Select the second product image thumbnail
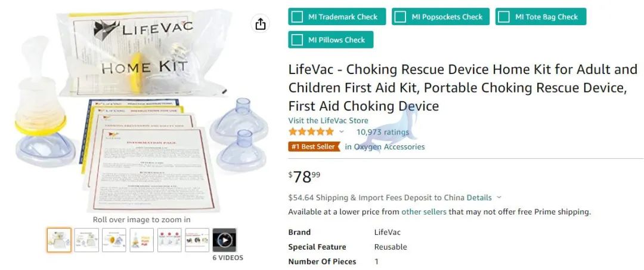Image resolution: width=644 pixels, height=270 pixels. click(x=86, y=240)
